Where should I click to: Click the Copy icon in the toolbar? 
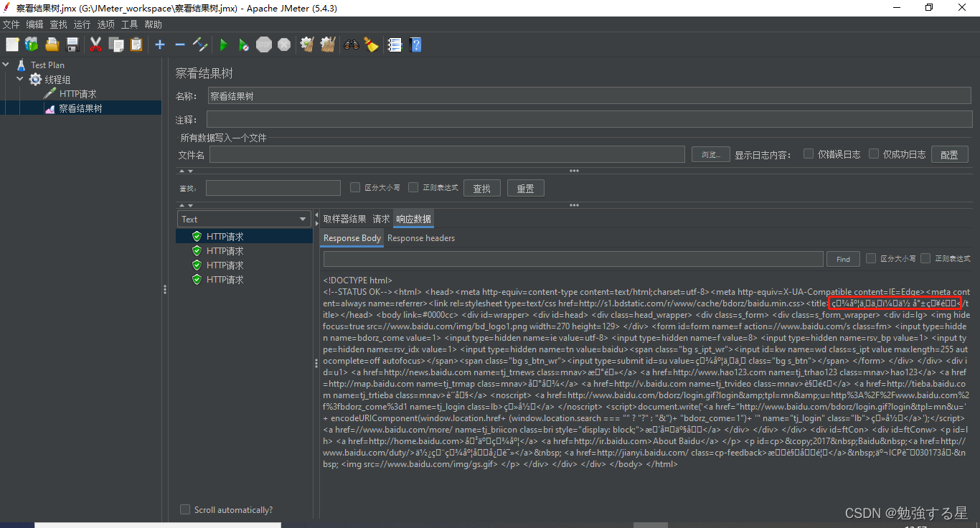point(116,44)
